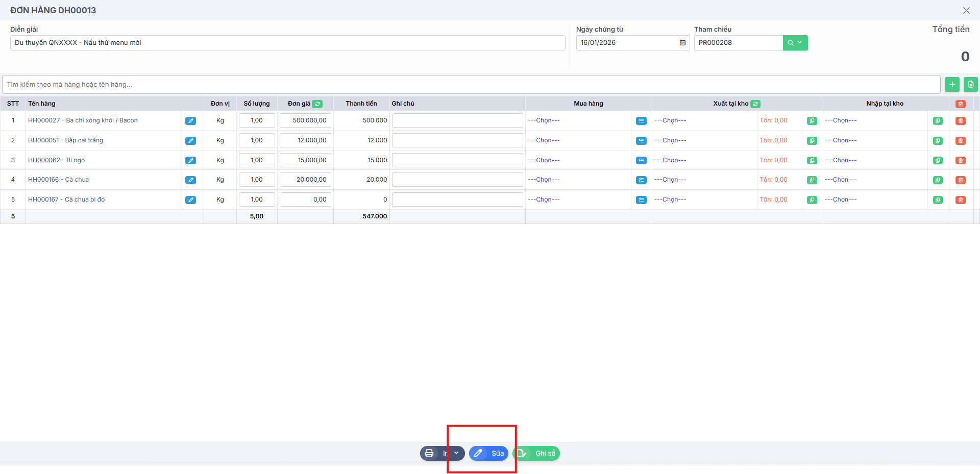Open purchase list icon for Bắp cải trắng row

point(641,141)
